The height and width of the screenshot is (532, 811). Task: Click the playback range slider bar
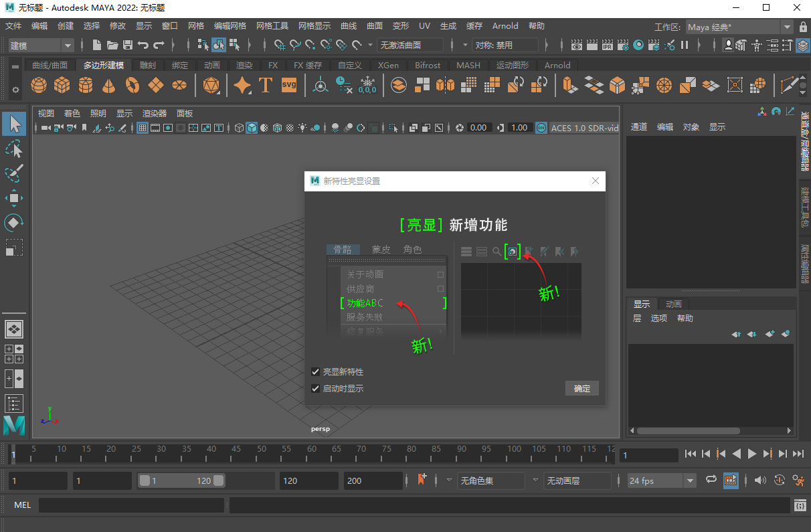(x=181, y=480)
